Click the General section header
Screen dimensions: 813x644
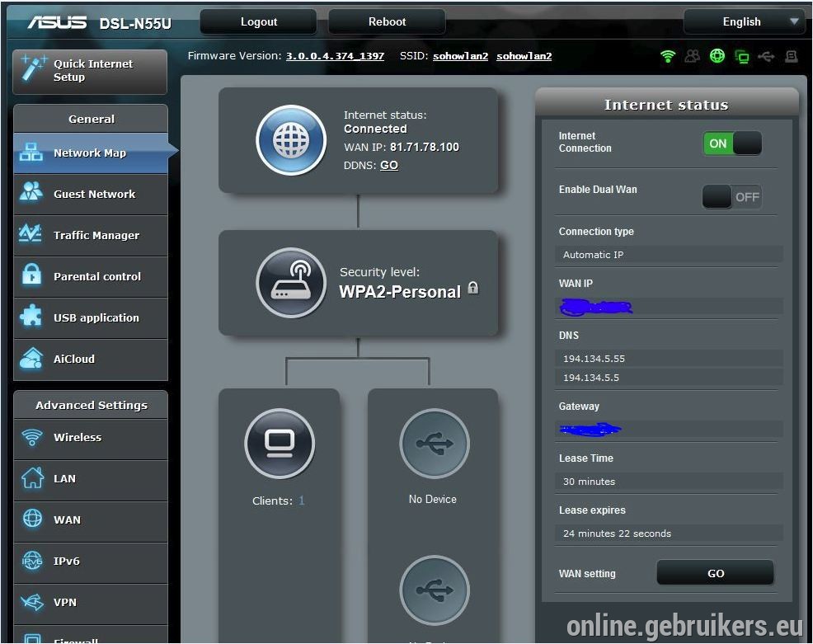[91, 119]
